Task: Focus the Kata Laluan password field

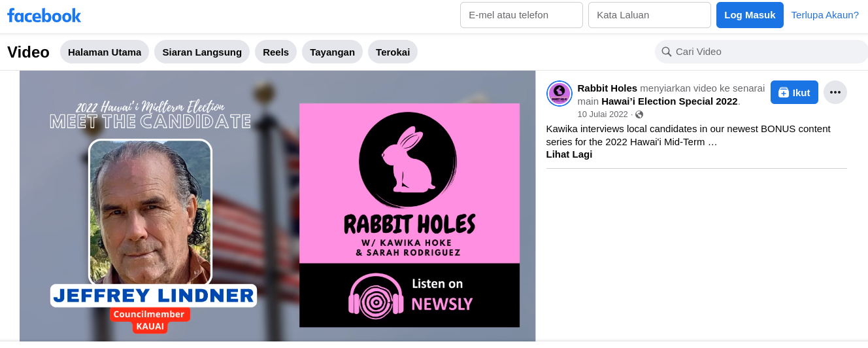Action: (650, 15)
